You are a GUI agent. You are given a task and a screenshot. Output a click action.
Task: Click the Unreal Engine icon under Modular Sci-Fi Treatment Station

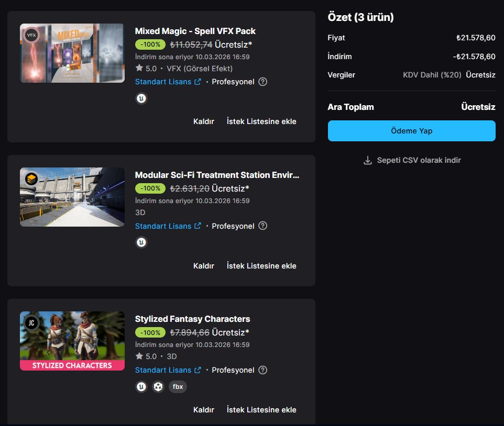[x=141, y=242]
